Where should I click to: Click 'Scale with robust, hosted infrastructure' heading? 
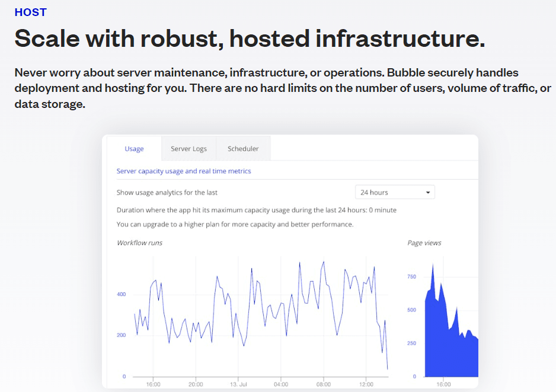tap(250, 39)
